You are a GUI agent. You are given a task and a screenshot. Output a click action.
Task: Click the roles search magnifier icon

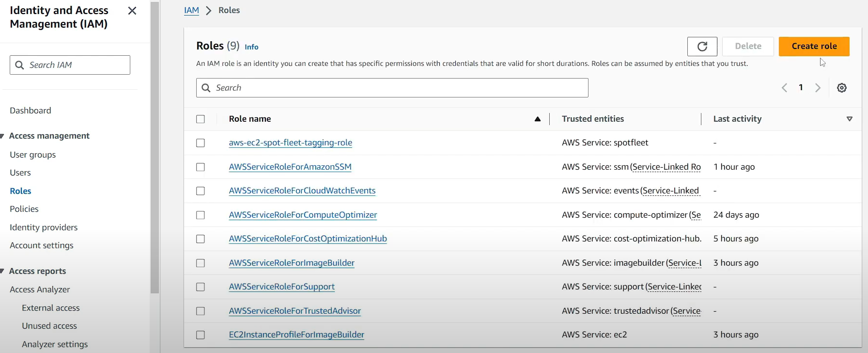(x=206, y=88)
